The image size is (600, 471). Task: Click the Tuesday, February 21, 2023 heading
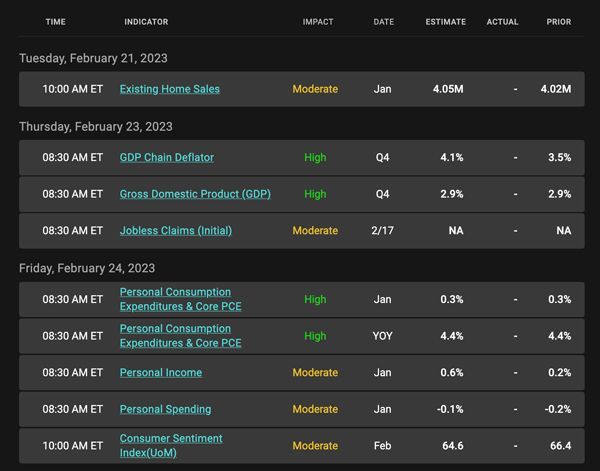(93, 58)
